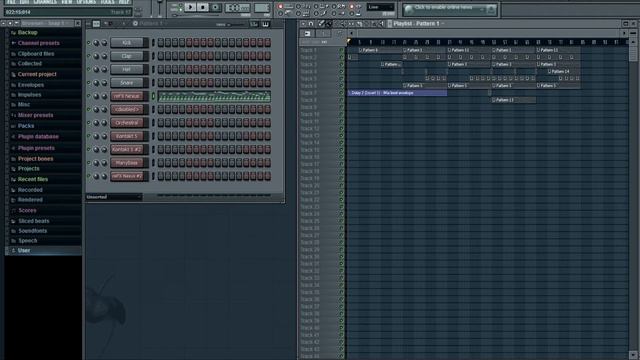Open the Channels menu

pyautogui.click(x=45, y=2)
